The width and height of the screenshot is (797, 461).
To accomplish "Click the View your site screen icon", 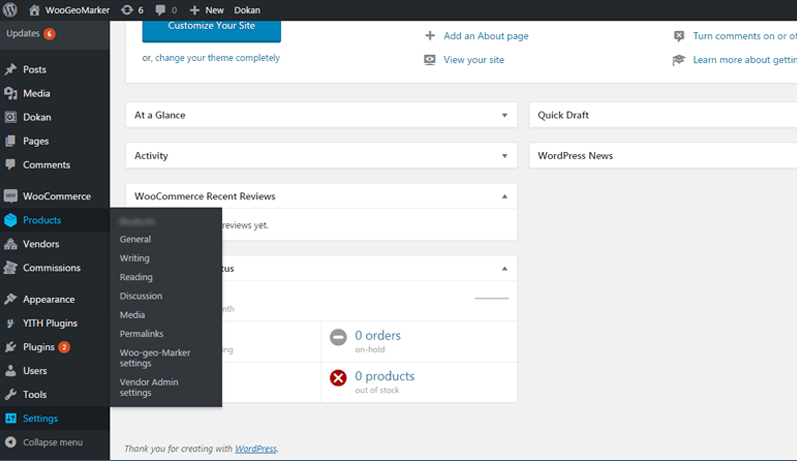I will coord(430,60).
